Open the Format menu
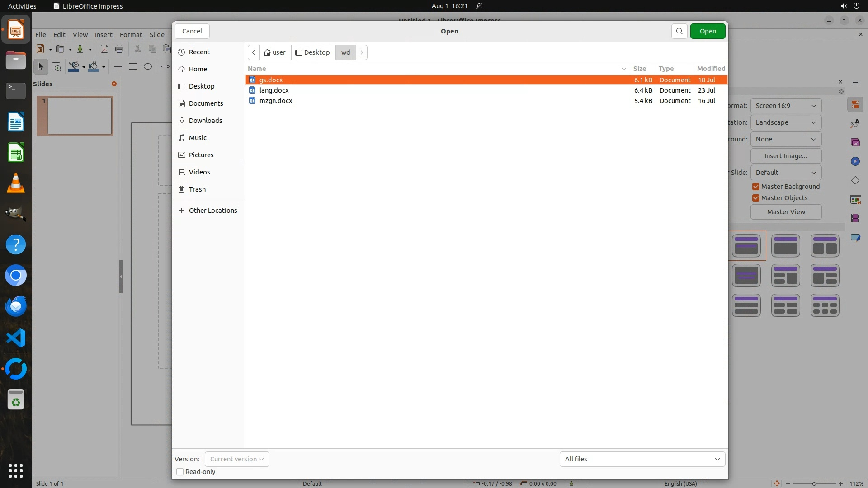Image resolution: width=868 pixels, height=488 pixels. [131, 35]
